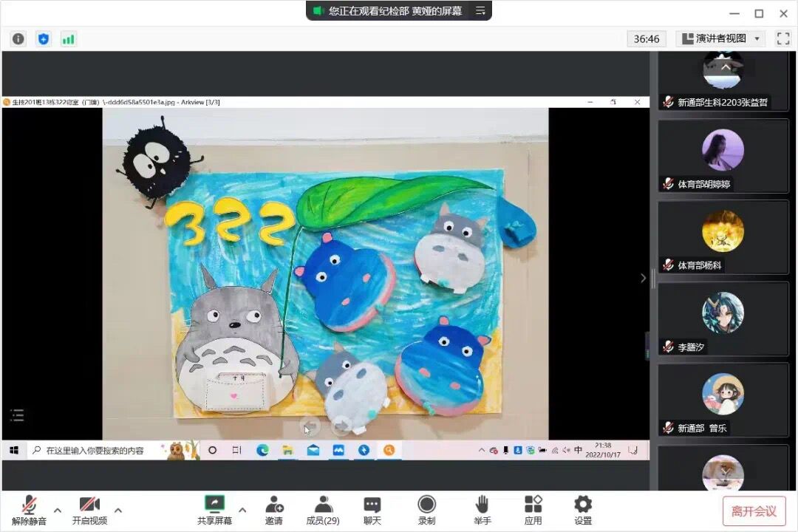Open the screen-share banner menu icon
This screenshot has height=532, width=798.
pos(480,10)
